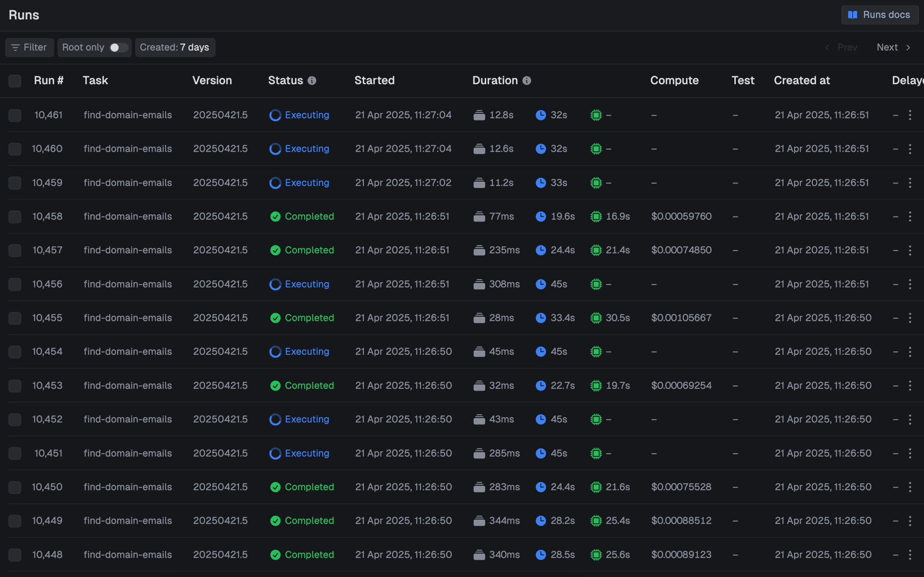The height and width of the screenshot is (577, 924).
Task: Go to the Next page
Action: click(x=893, y=47)
